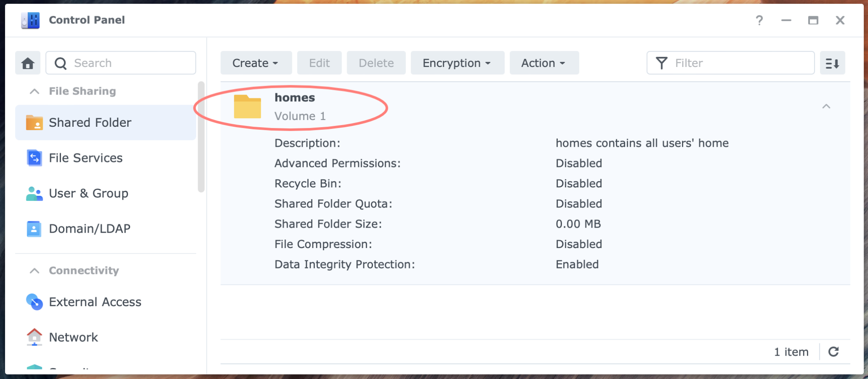Open the Create dropdown menu

click(x=255, y=63)
